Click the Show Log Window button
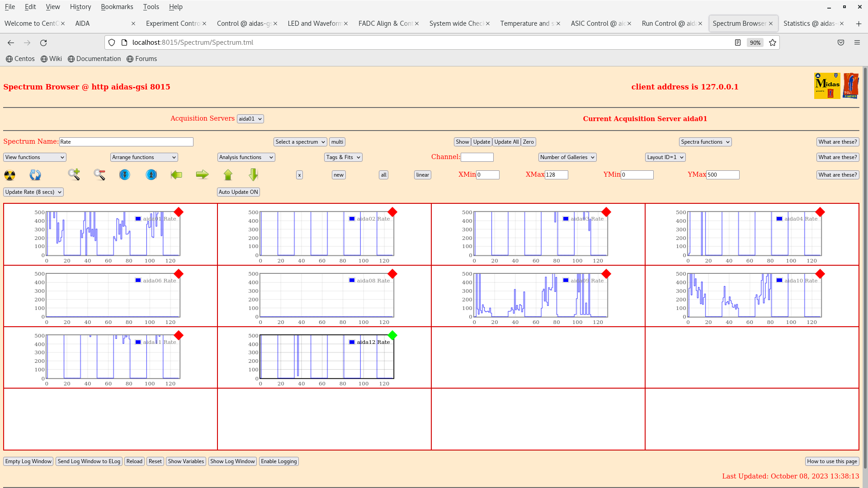Viewport: 868px width, 488px height. click(232, 461)
